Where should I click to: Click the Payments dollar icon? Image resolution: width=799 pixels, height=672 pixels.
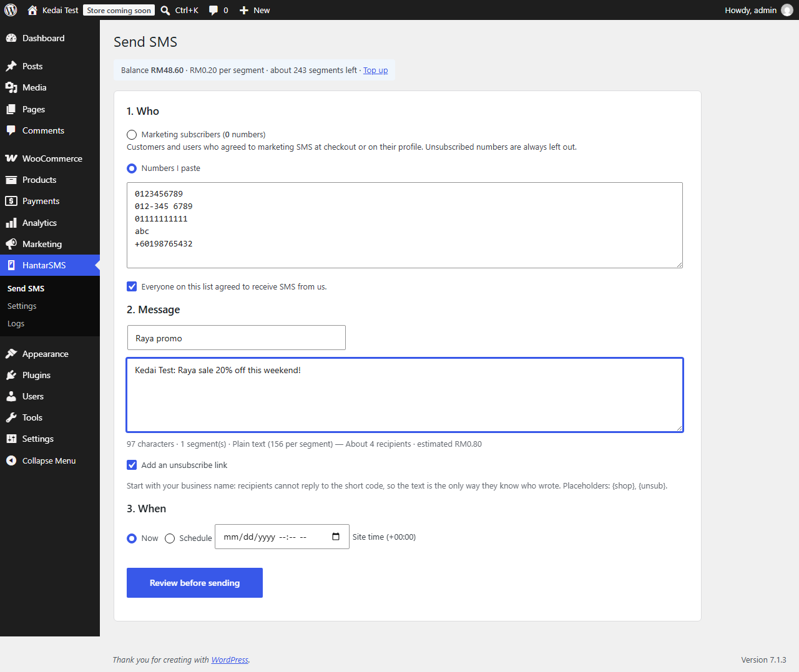point(11,201)
